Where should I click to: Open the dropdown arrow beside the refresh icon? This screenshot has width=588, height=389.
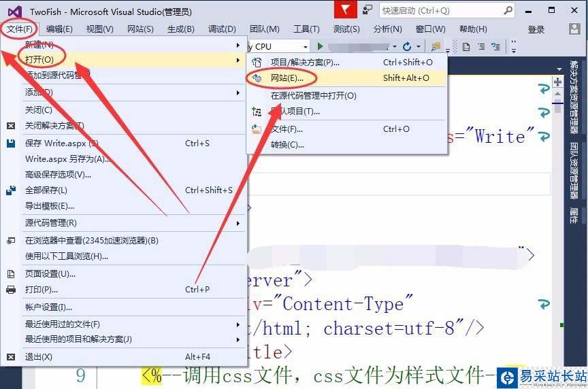(x=419, y=47)
